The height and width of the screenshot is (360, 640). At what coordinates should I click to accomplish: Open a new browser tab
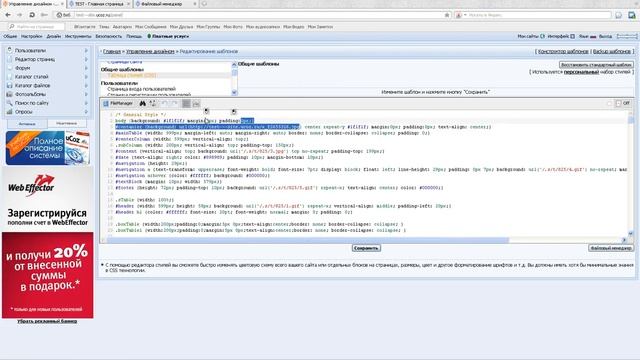(x=204, y=4)
